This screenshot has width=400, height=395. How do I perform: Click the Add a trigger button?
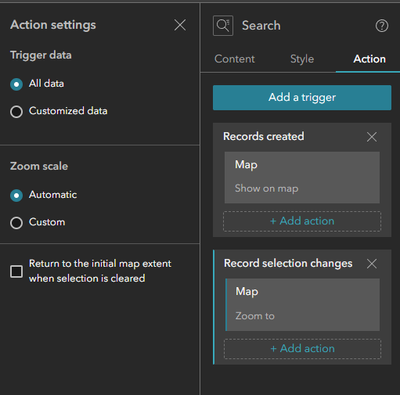(x=302, y=98)
